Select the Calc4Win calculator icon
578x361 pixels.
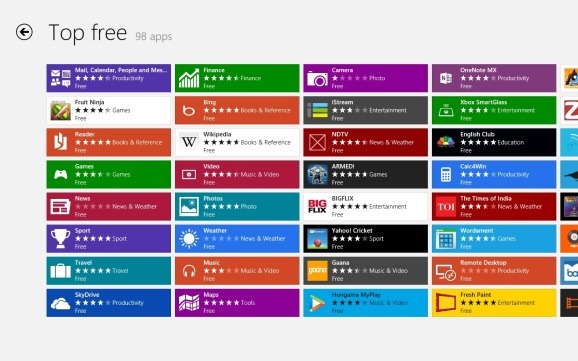446,174
